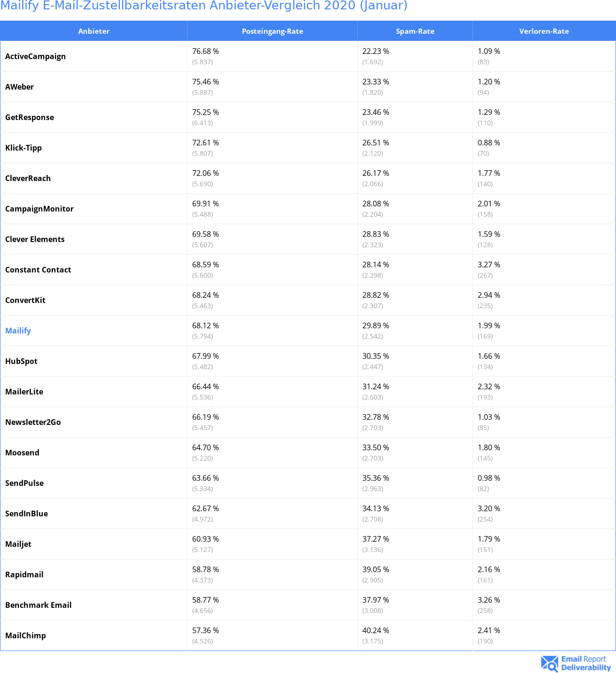The height and width of the screenshot is (673, 616).
Task: Select the HubSpot provider name
Action: pyautogui.click(x=21, y=361)
